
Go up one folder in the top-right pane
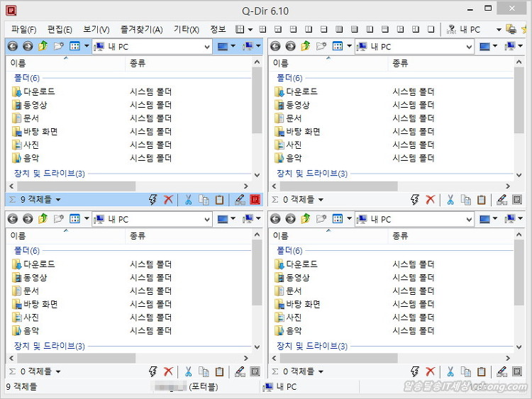point(306,47)
